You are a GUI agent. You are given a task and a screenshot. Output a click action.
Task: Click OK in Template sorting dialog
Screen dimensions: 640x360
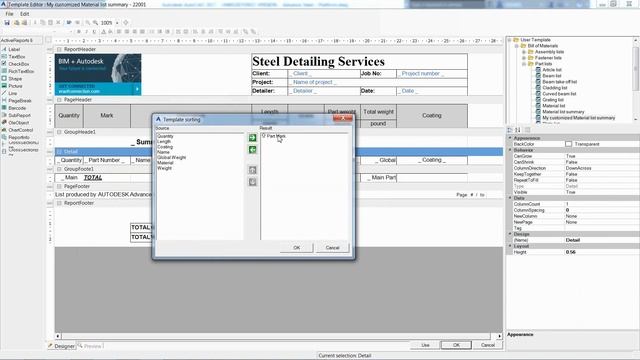(x=297, y=248)
